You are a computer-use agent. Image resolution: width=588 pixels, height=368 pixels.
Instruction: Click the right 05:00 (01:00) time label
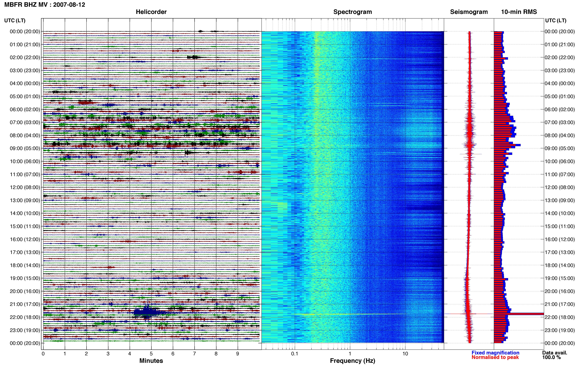click(x=560, y=96)
